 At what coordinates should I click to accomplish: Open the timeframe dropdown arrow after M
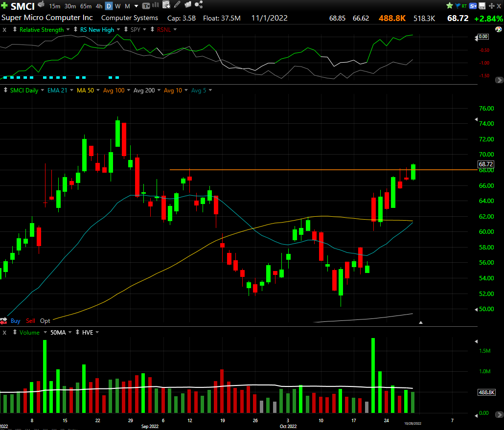click(x=137, y=6)
